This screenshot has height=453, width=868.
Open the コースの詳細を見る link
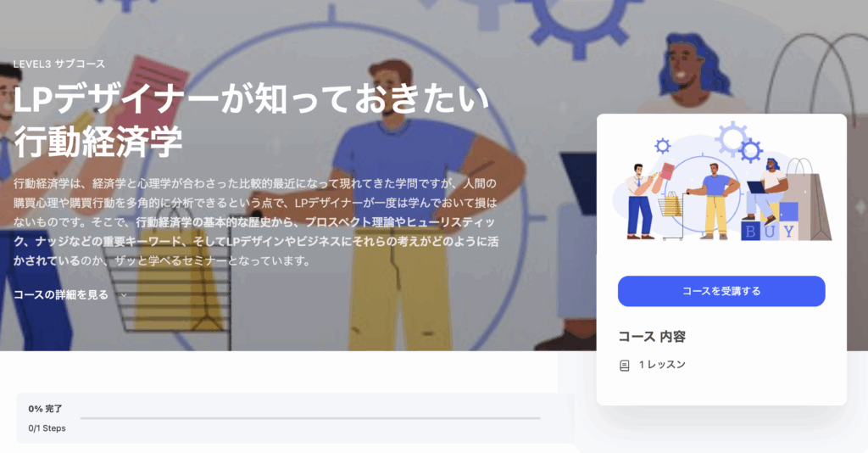[x=61, y=294]
